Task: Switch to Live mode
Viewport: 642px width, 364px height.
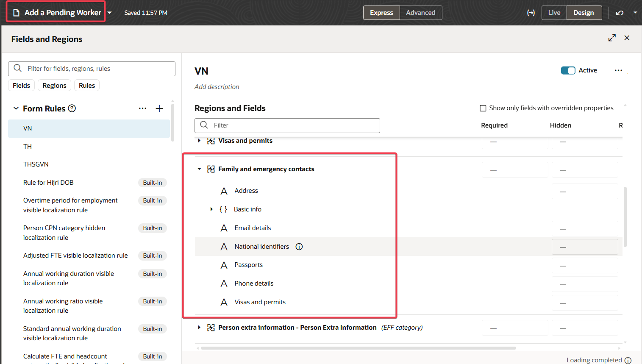Action: 554,13
